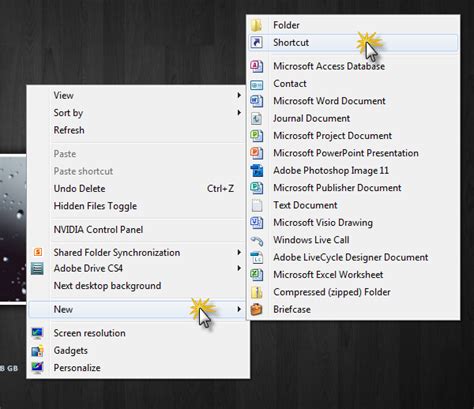Select Shared Folder Synchronization text
This screenshot has width=474, height=409.
point(117,253)
